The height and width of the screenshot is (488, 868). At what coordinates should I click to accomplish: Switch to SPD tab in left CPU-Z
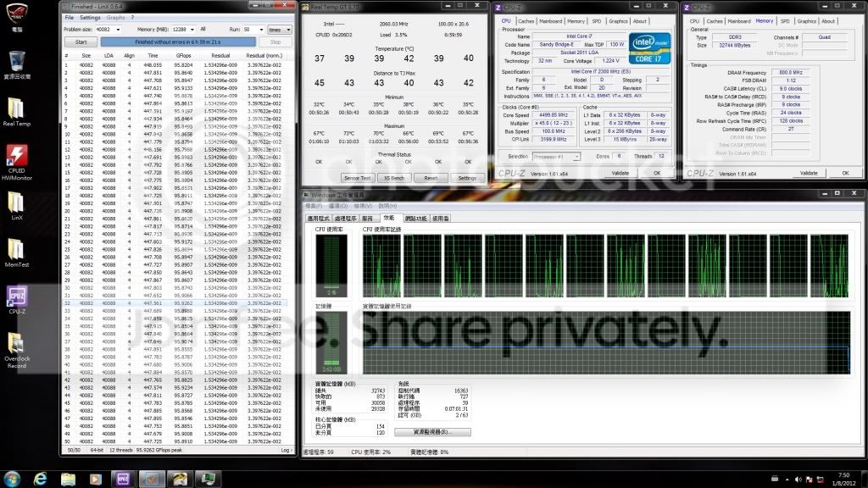[596, 21]
